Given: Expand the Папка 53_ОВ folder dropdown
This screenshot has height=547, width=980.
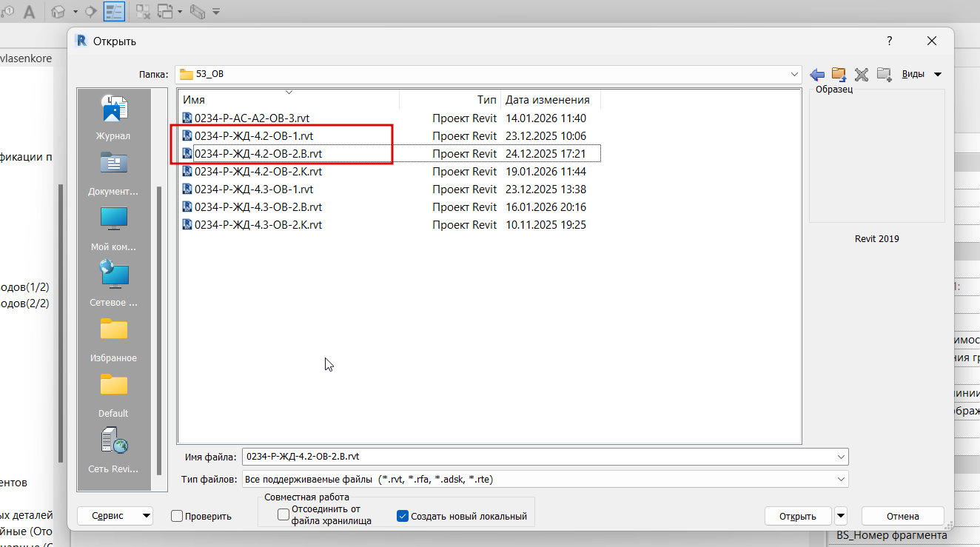Looking at the screenshot, I should pos(794,74).
